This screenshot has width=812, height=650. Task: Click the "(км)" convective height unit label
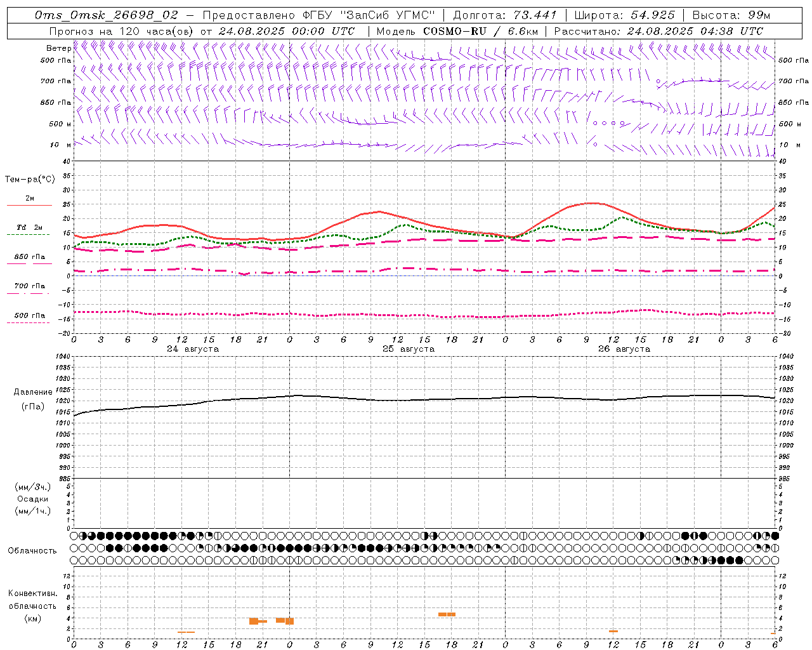pyautogui.click(x=33, y=618)
